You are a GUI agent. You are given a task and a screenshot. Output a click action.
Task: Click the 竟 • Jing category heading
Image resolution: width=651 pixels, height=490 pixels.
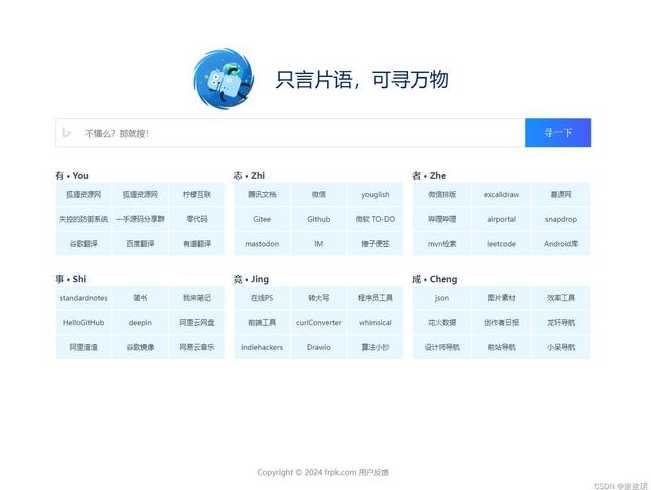pos(251,279)
